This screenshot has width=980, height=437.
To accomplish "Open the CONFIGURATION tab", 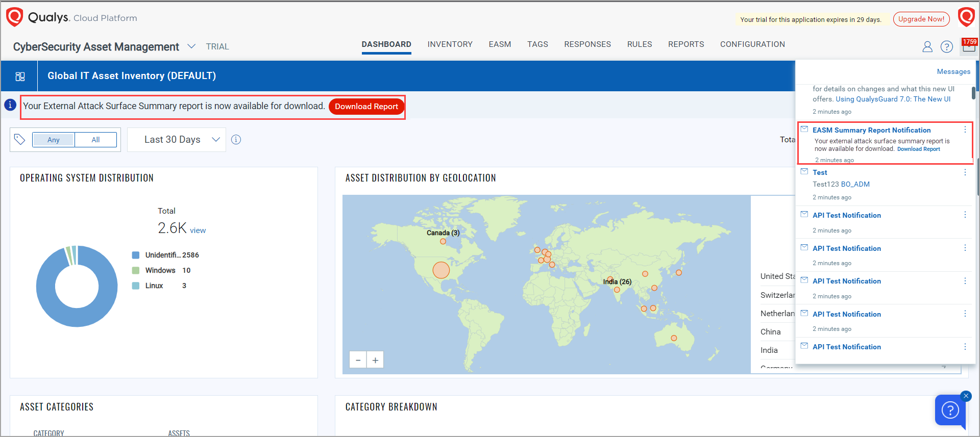I will click(752, 44).
